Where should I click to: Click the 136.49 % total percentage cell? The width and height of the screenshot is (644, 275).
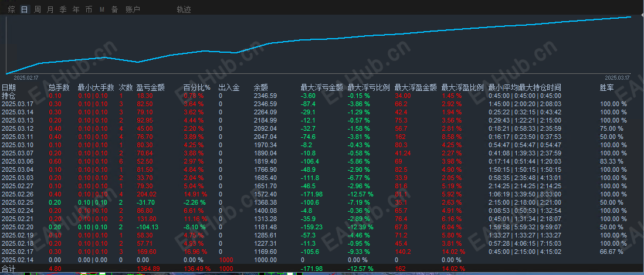click(x=196, y=268)
